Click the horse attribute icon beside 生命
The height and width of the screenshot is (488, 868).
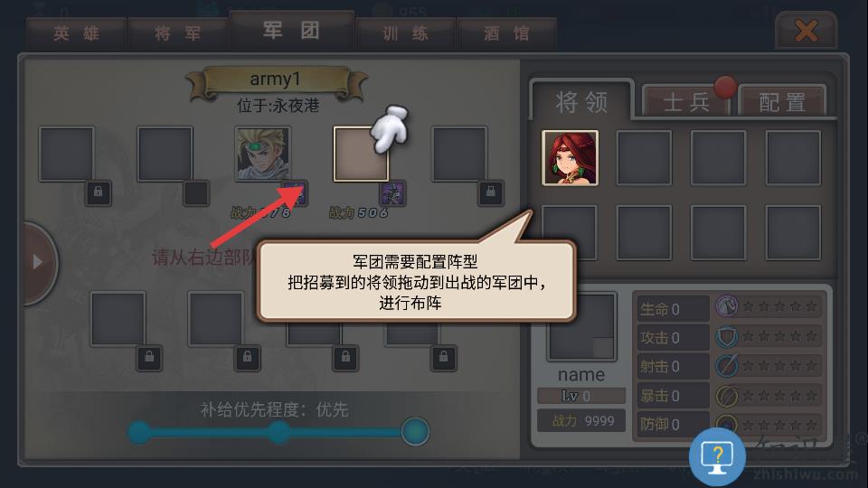click(726, 305)
